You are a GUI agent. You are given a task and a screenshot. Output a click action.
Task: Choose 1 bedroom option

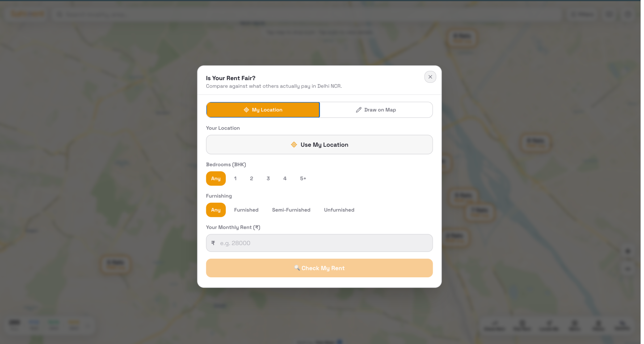(x=235, y=179)
